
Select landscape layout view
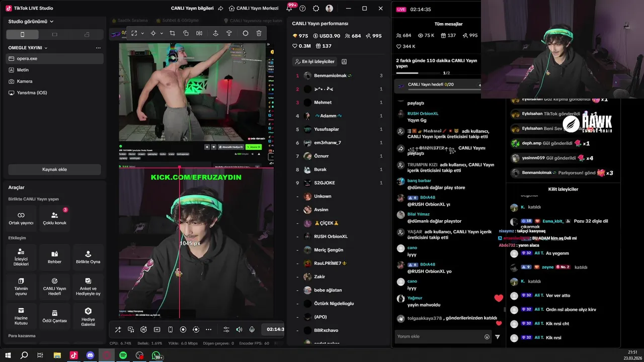point(55,34)
